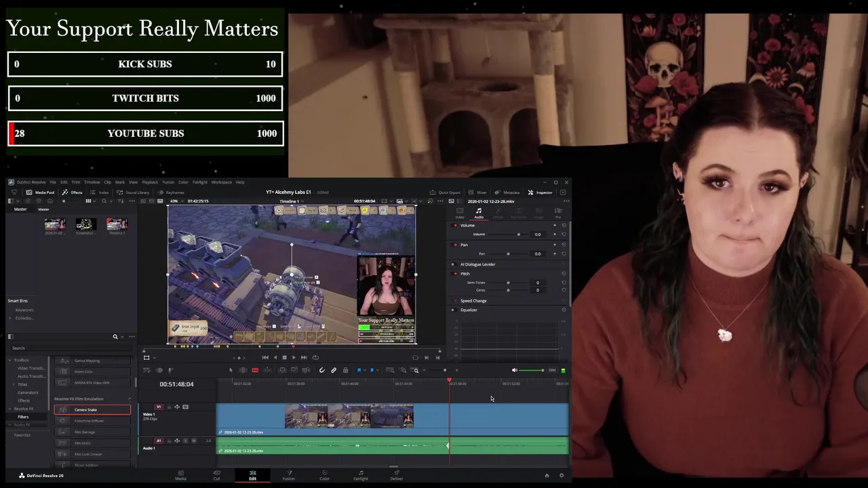Select Camera Shake effect in effects list
This screenshot has height=488, width=868.
point(92,409)
